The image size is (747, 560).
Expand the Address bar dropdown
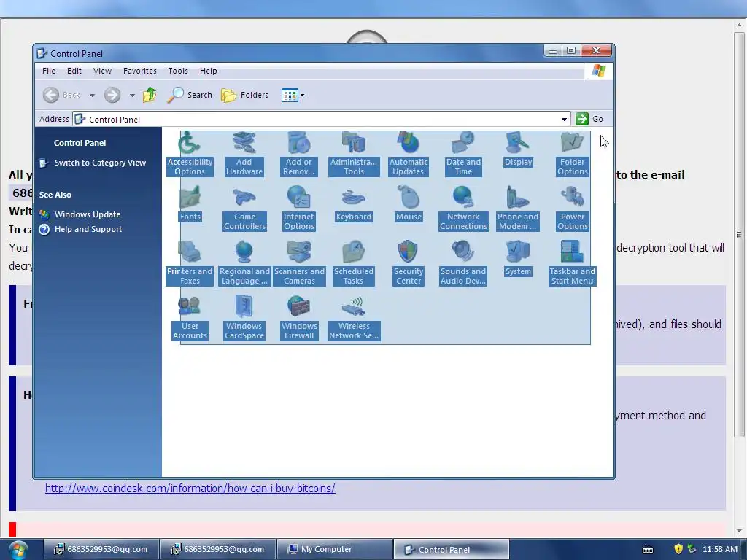[564, 119]
